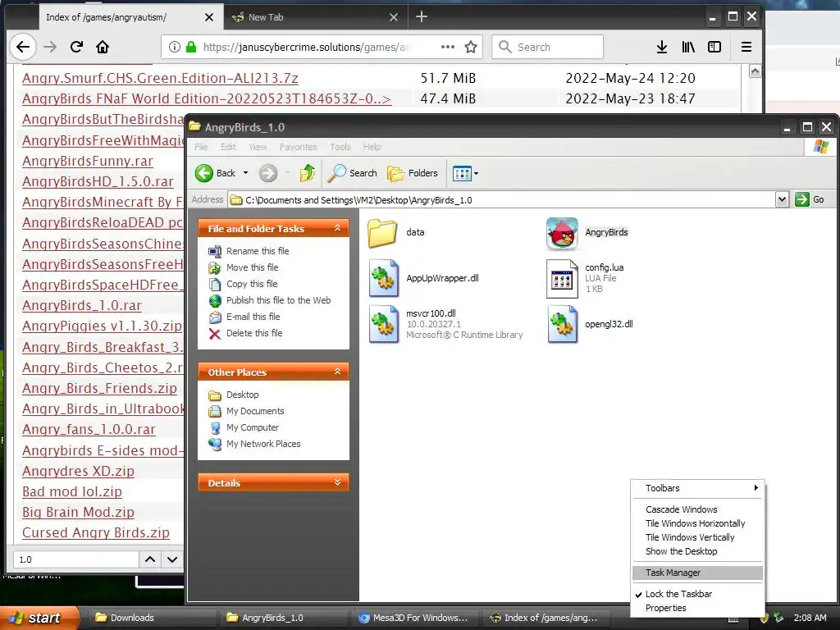The width and height of the screenshot is (840, 630).
Task: Toggle Folders pane in Explorer
Action: pos(413,173)
